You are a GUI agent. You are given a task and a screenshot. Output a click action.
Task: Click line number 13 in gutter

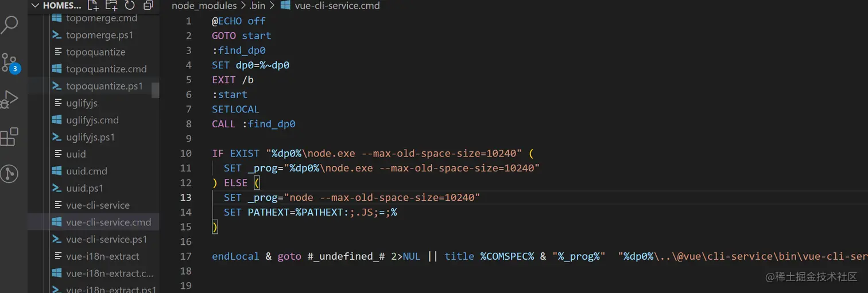click(x=185, y=197)
